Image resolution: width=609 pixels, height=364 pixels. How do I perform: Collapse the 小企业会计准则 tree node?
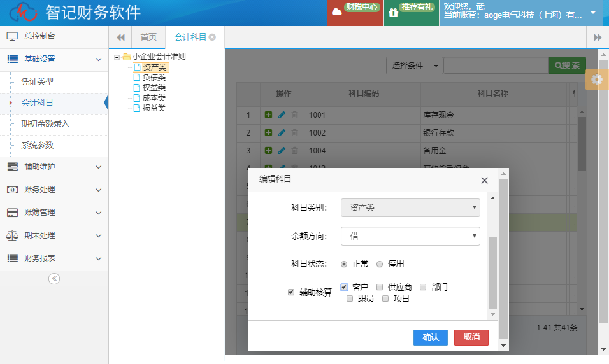117,57
